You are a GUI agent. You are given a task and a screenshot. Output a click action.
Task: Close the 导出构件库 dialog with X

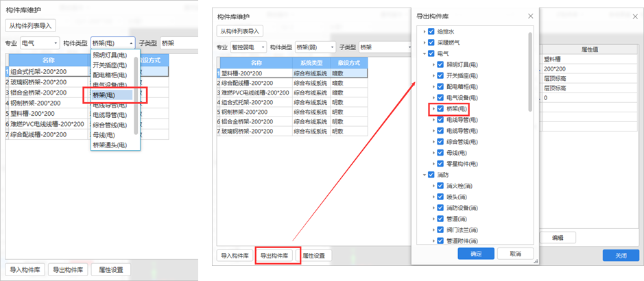pos(529,16)
